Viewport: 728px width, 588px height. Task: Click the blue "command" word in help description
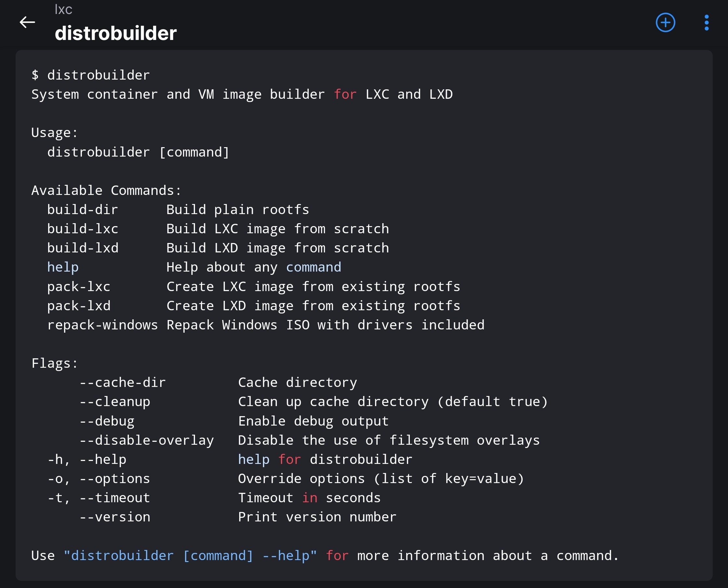(313, 267)
